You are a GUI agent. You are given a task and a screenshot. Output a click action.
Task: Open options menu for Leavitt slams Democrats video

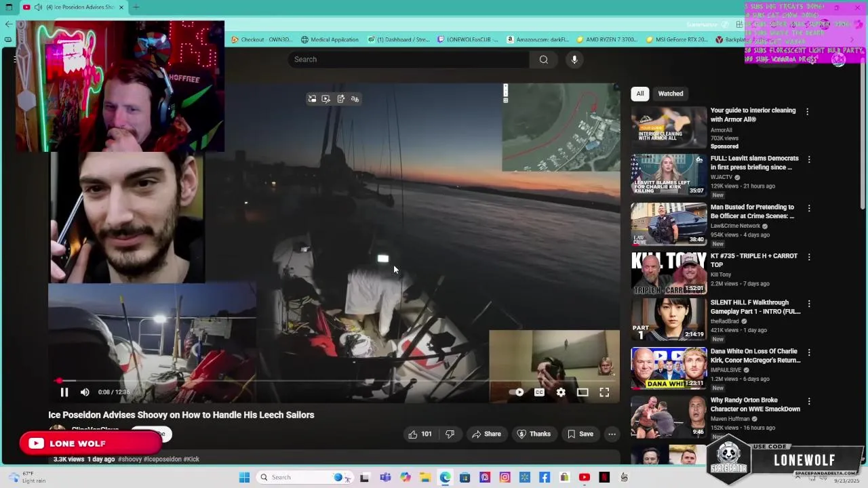pos(808,159)
